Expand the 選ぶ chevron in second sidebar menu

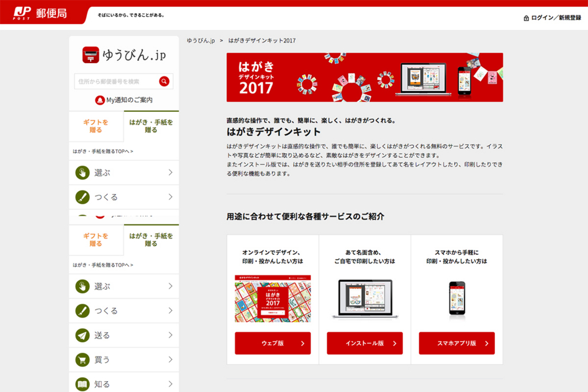[x=171, y=286]
